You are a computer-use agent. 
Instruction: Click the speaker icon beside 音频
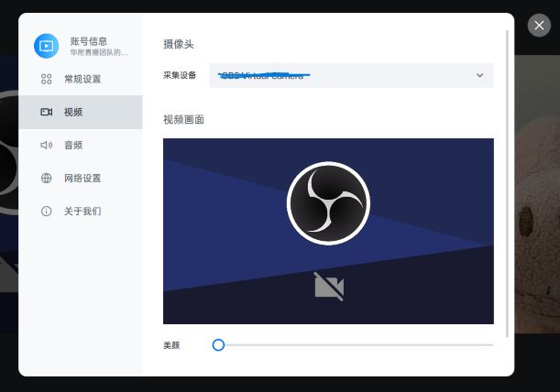coord(46,146)
